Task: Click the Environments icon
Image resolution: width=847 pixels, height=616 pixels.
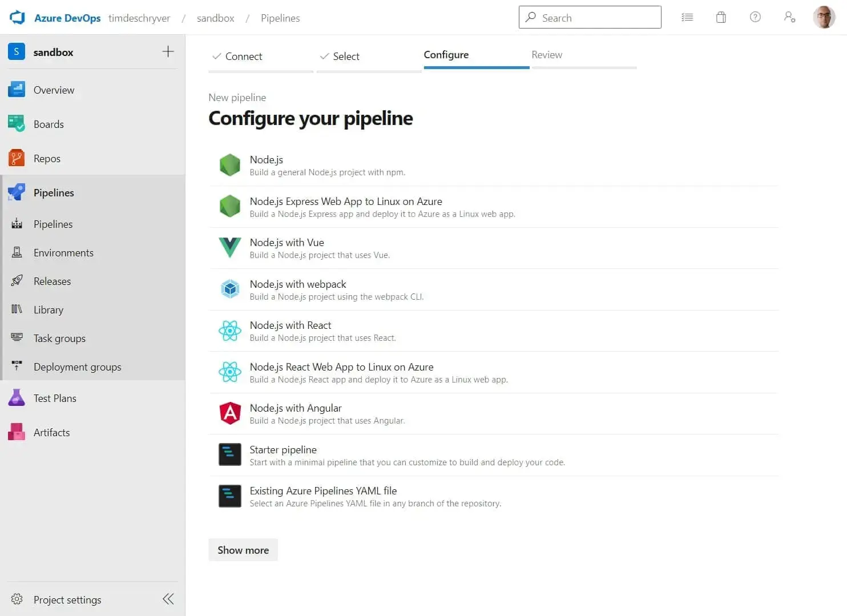Action: pyautogui.click(x=17, y=252)
